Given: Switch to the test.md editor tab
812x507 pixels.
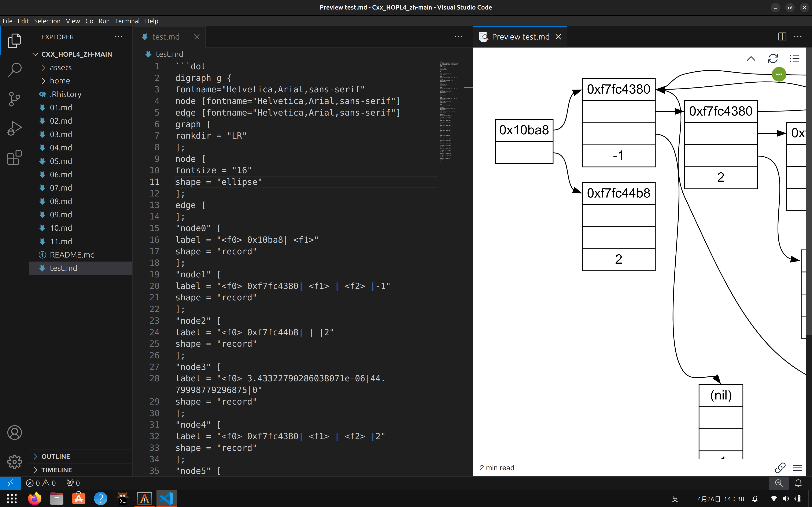Looking at the screenshot, I should point(166,37).
